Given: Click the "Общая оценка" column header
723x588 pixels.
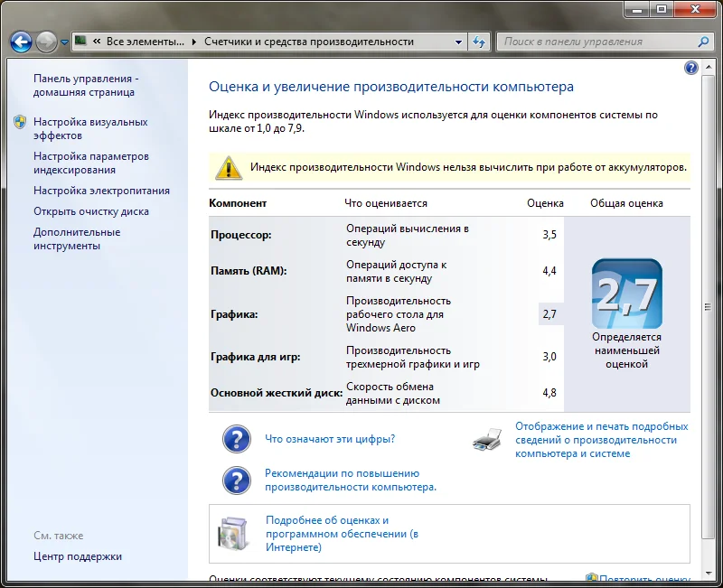Looking at the screenshot, I should 626,203.
